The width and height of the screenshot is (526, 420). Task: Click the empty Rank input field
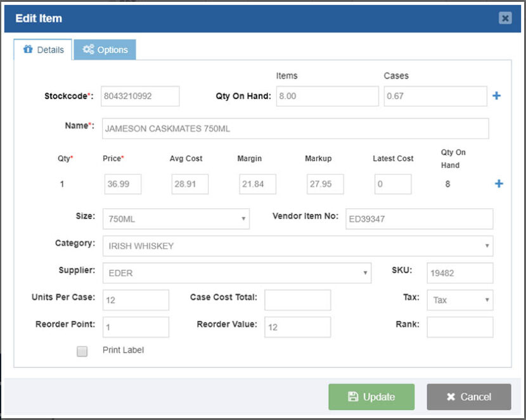[459, 326]
